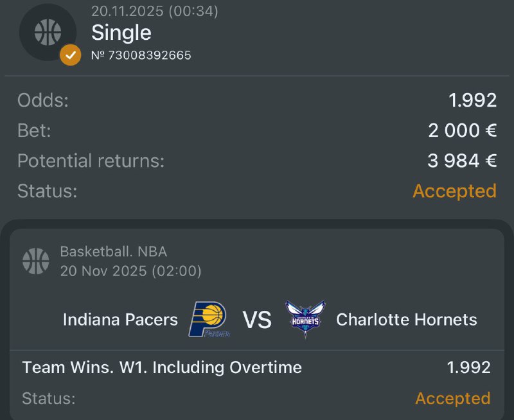The height and width of the screenshot is (420, 514).
Task: Click the Accepted status in the match card
Action: [x=452, y=398]
